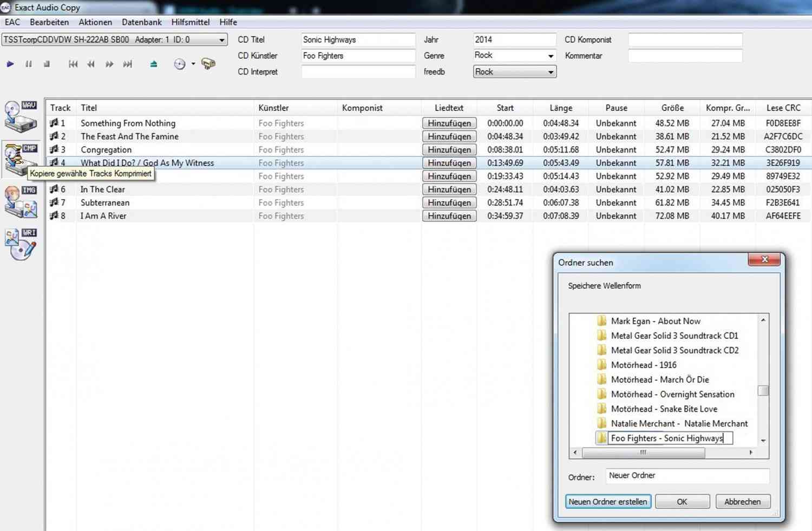The height and width of the screenshot is (531, 812).
Task: Sort by the Länge column header
Action: pyautogui.click(x=561, y=108)
